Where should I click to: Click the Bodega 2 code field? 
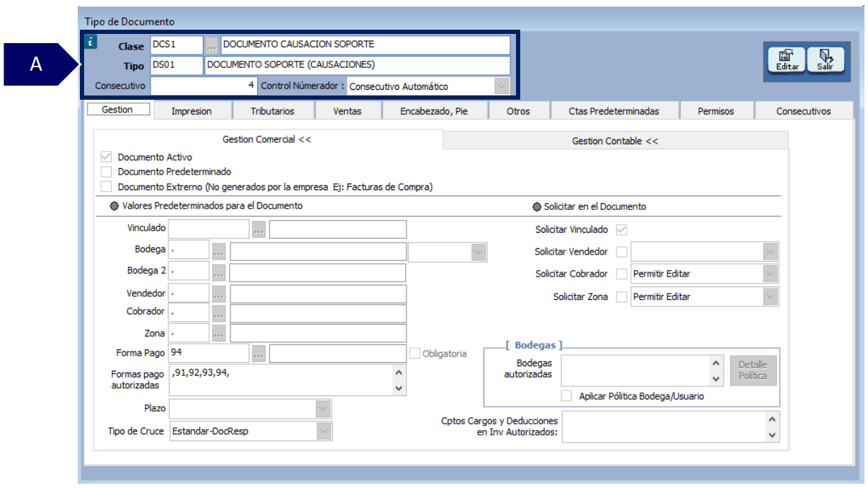coord(189,272)
